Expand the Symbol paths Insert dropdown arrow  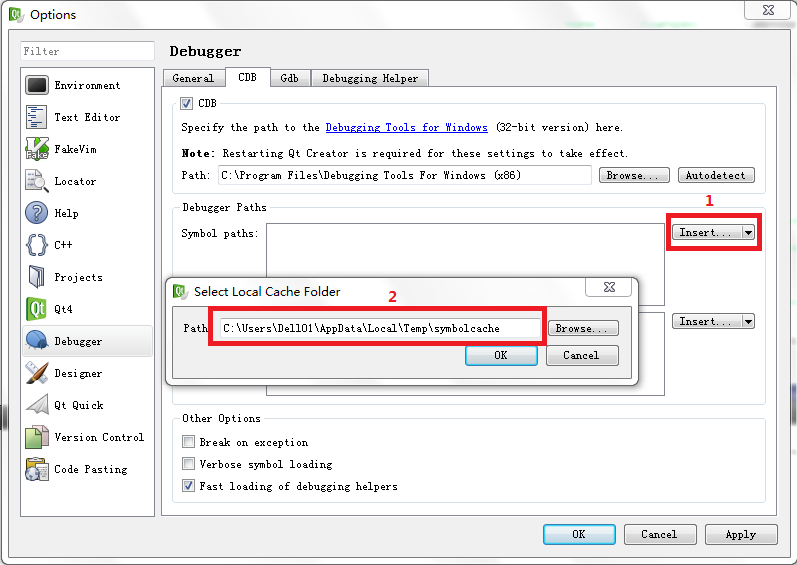tap(748, 232)
